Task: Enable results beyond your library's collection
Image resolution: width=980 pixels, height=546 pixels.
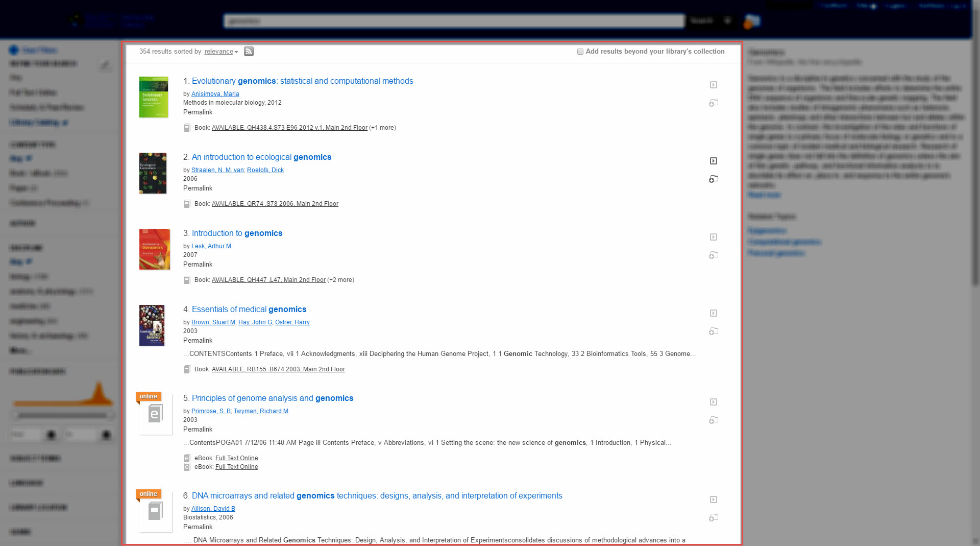Action: [580, 52]
